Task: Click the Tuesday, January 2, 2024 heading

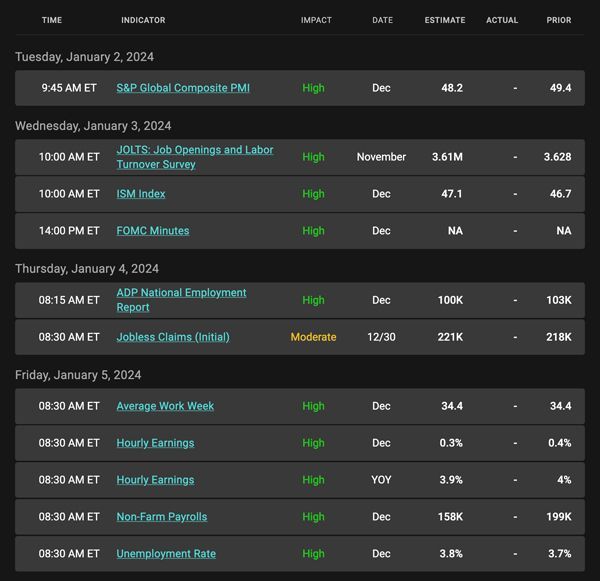Action: point(85,57)
